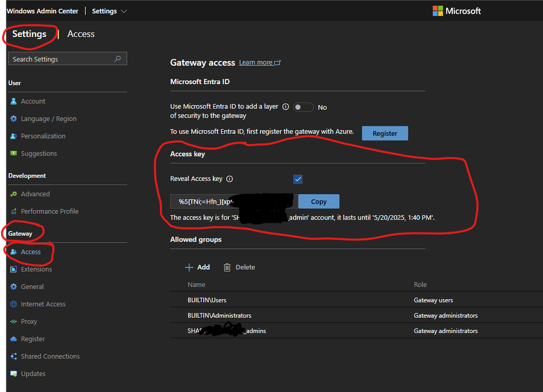The height and width of the screenshot is (392, 543).
Task: Open the Extensions page
Action: (x=36, y=269)
